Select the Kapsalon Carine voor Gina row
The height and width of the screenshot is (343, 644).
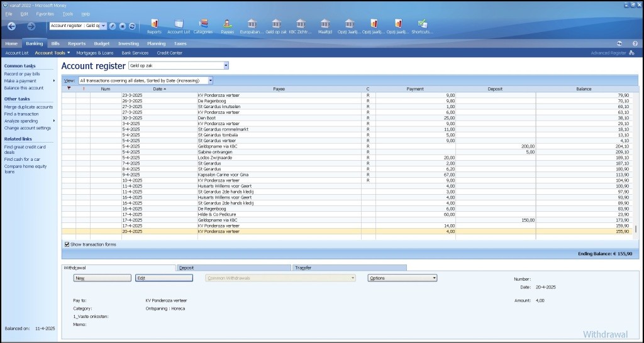point(347,175)
